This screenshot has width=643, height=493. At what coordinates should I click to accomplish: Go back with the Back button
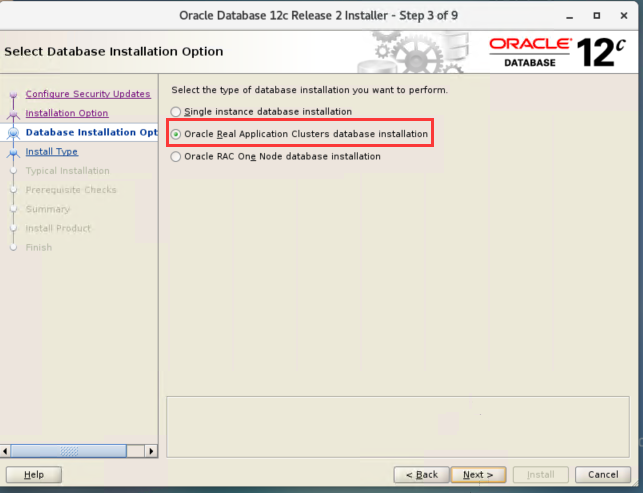coord(422,475)
